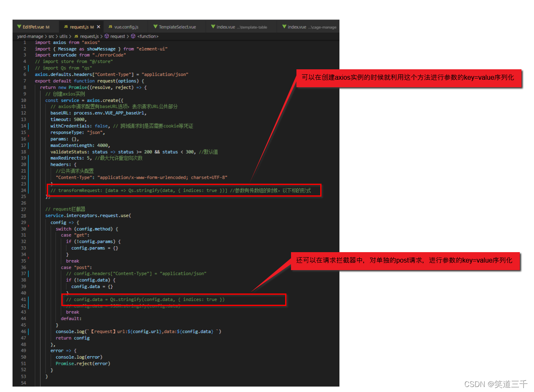Viewport: 534px width, 392px height.
Task: Click the 'headers: {' line
Action: (x=63, y=164)
